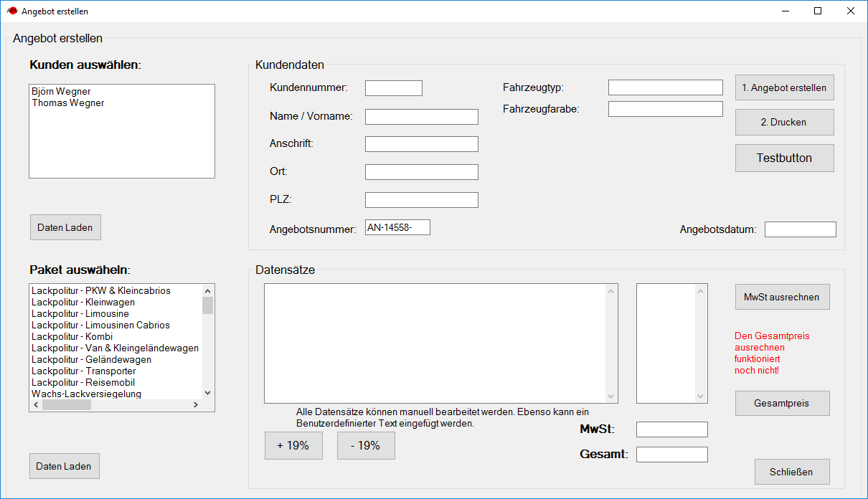Add tax with the + 19% button
Viewport: 868px width, 499px height.
[x=293, y=445]
